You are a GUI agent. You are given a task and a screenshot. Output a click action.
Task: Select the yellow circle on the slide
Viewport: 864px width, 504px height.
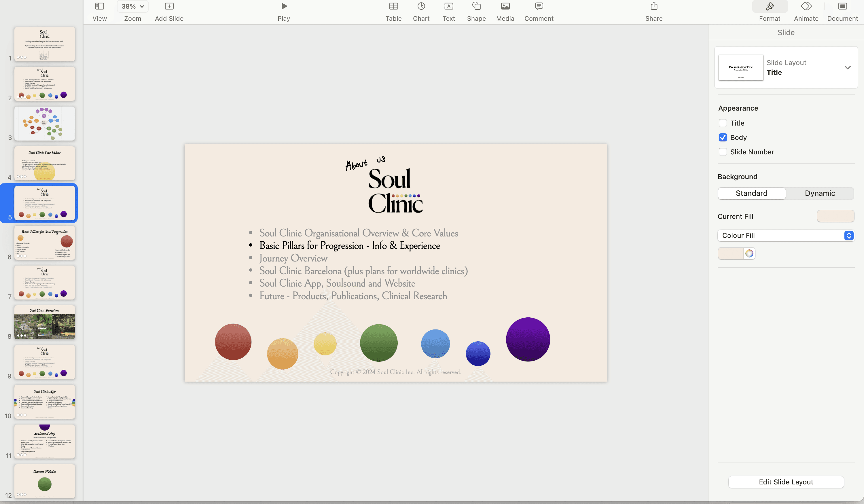pos(325,344)
